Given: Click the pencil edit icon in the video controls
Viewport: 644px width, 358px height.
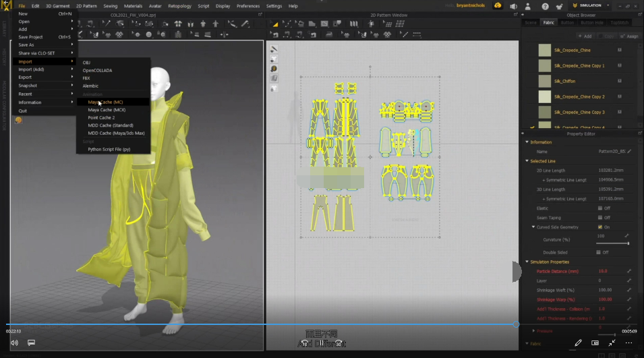Looking at the screenshot, I should coord(578,342).
